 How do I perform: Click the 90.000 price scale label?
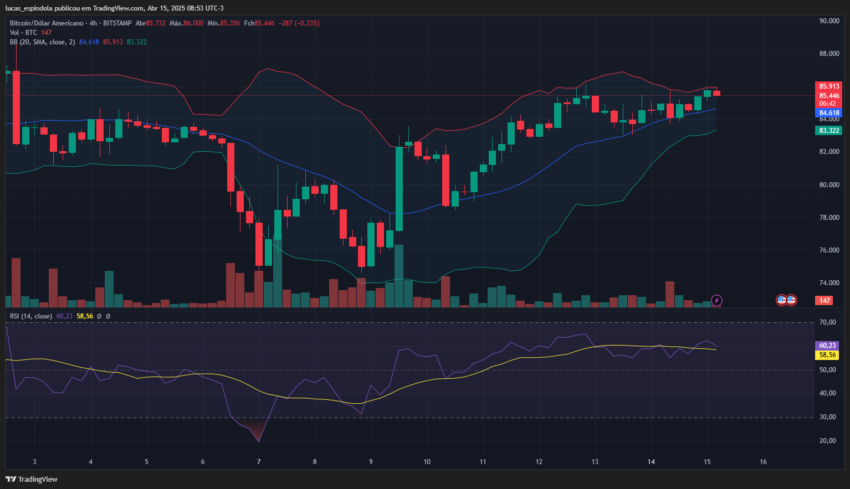829,21
